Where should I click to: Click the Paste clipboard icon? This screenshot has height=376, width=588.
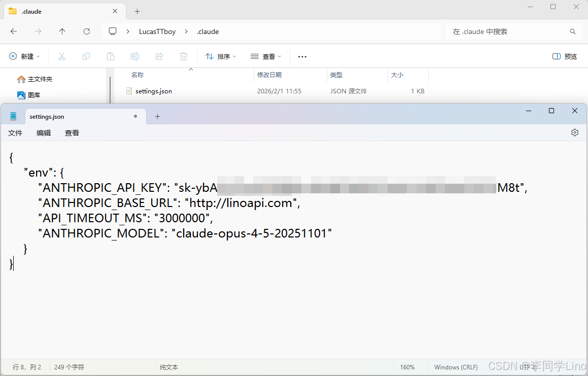point(110,56)
